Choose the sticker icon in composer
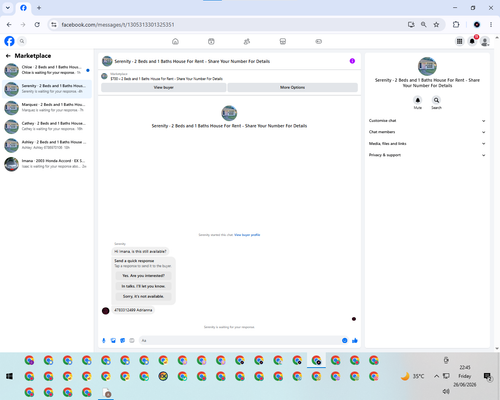This screenshot has width=500, height=400. [123, 340]
